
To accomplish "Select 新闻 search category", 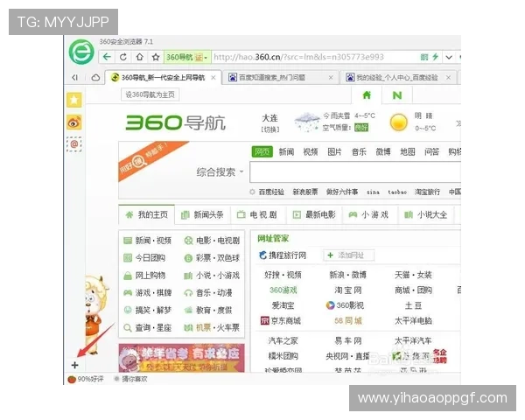I will [x=286, y=151].
